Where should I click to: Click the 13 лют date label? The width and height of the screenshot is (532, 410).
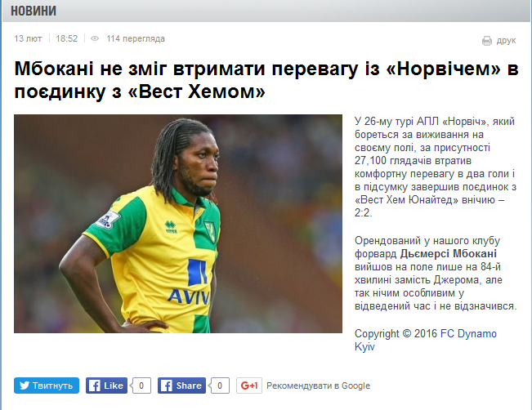click(x=28, y=38)
